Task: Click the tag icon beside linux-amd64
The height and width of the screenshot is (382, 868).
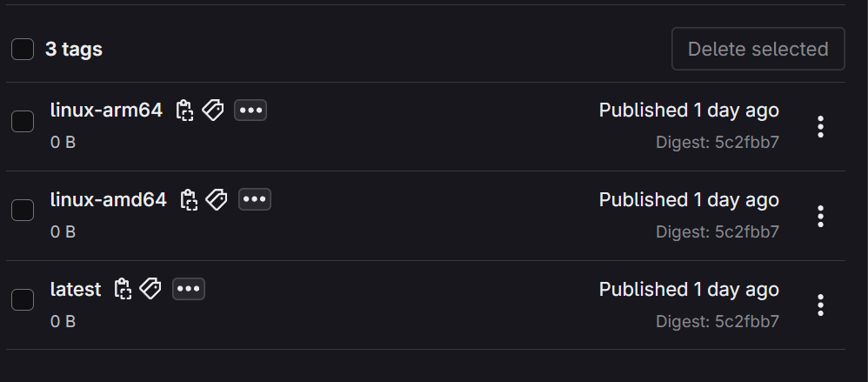Action: point(217,200)
